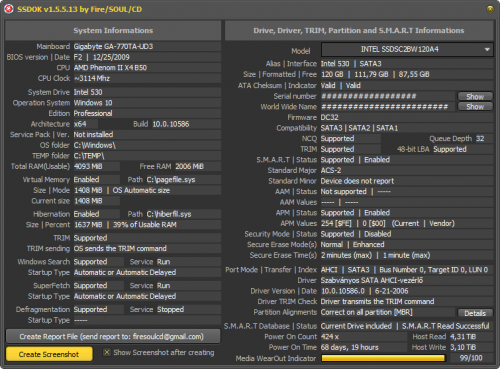Select S.M.A.R.T Read Successful status text

click(x=446, y=326)
